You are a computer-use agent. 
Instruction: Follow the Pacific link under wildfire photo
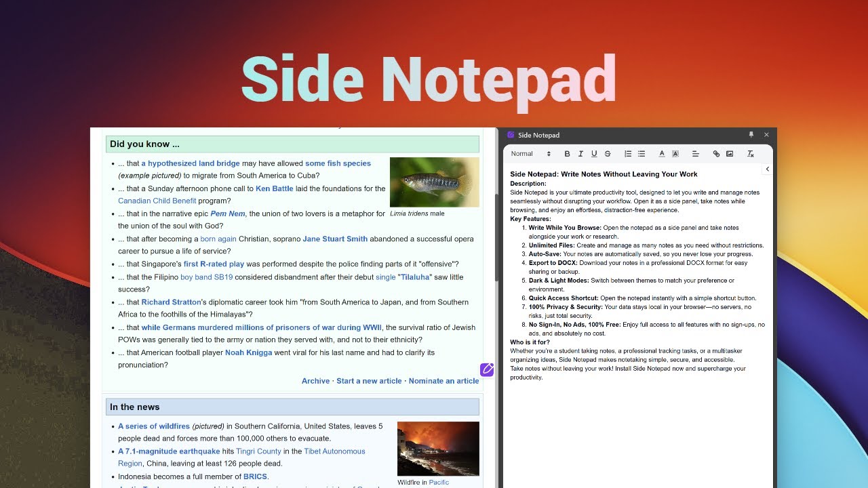[439, 483]
